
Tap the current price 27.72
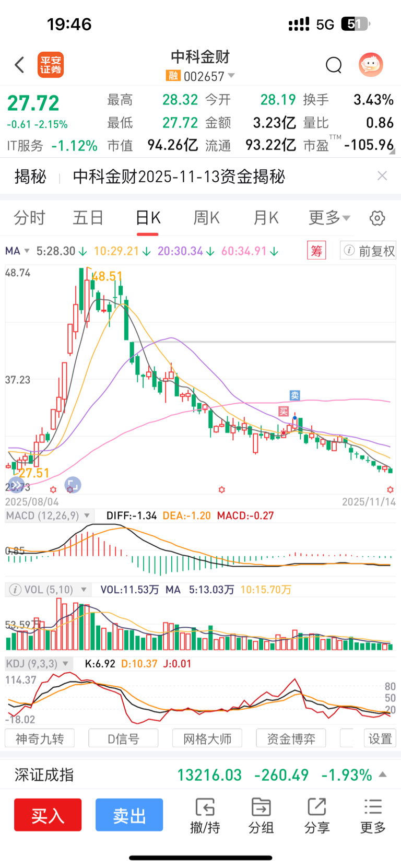(x=33, y=103)
